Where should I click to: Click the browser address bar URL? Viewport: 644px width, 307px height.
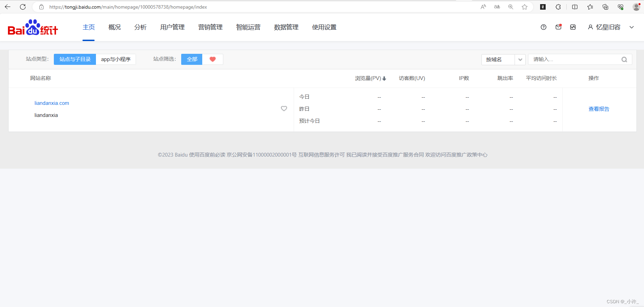(128, 7)
